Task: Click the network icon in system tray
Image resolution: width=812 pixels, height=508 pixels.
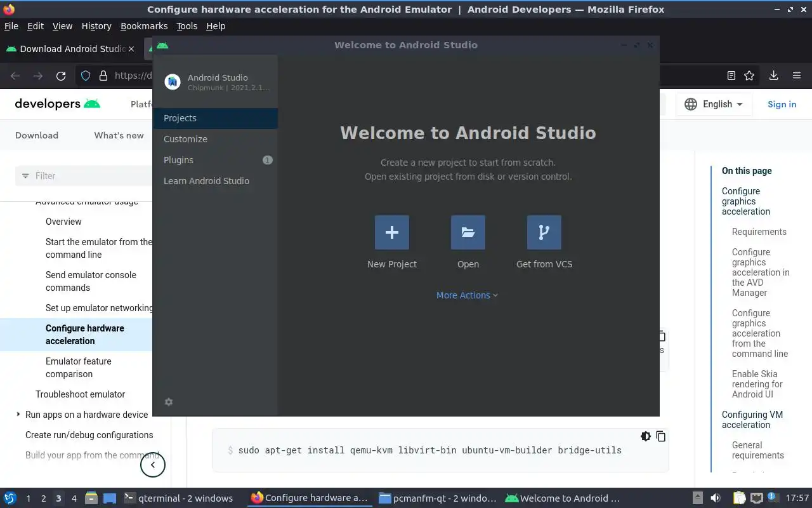Action: 756,498
